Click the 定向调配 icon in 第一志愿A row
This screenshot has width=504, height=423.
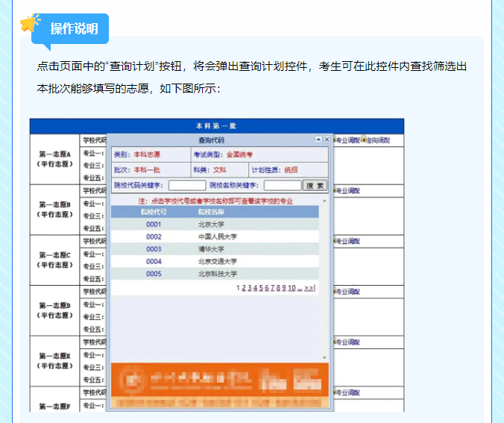point(364,140)
